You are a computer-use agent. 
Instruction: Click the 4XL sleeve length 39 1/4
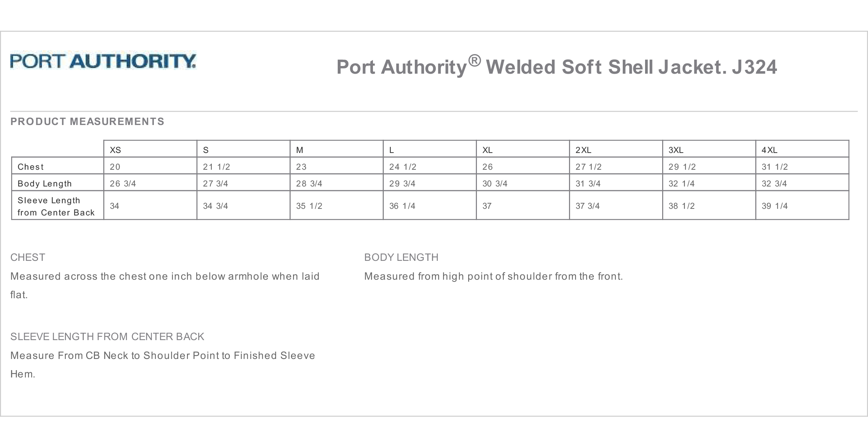tap(775, 206)
